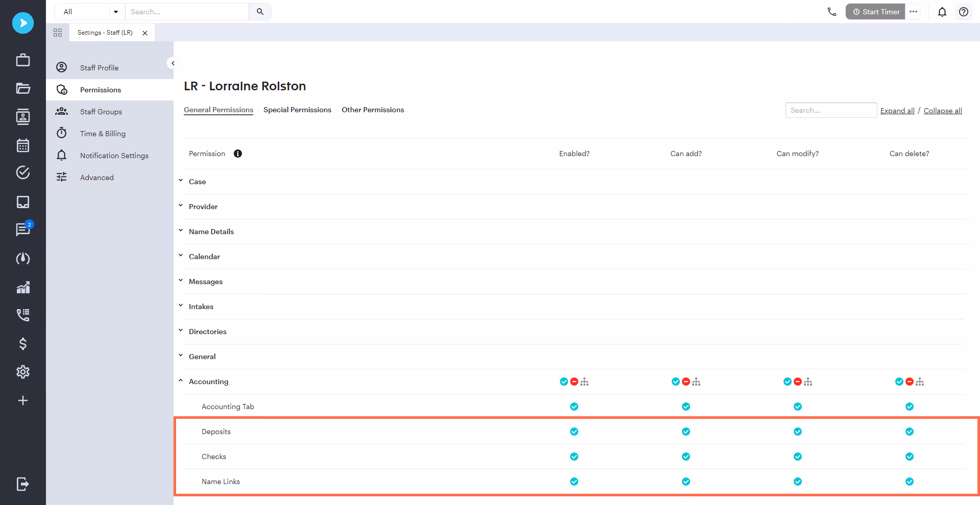Screen dimensions: 980x505
Task: Click the global Search field in top bar
Action: pos(187,12)
